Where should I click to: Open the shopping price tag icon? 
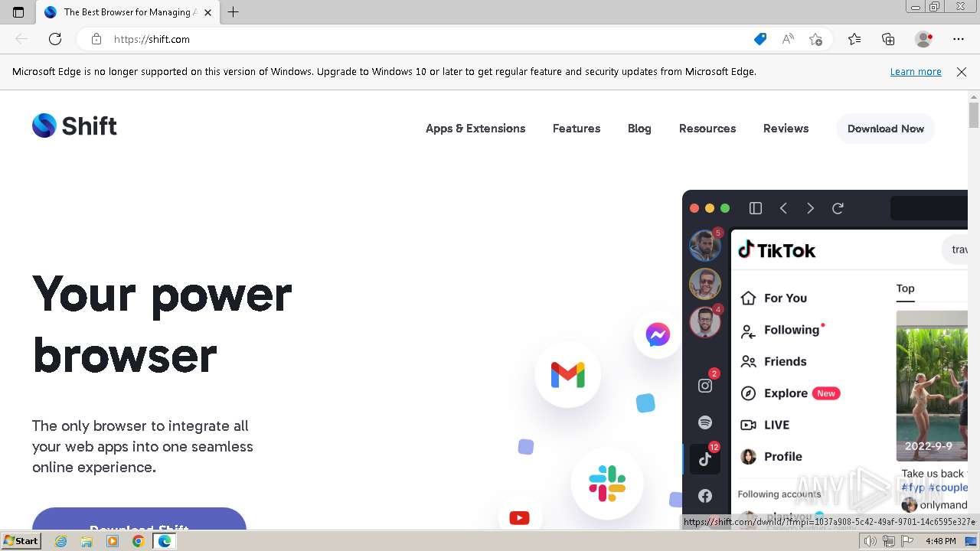(x=759, y=39)
